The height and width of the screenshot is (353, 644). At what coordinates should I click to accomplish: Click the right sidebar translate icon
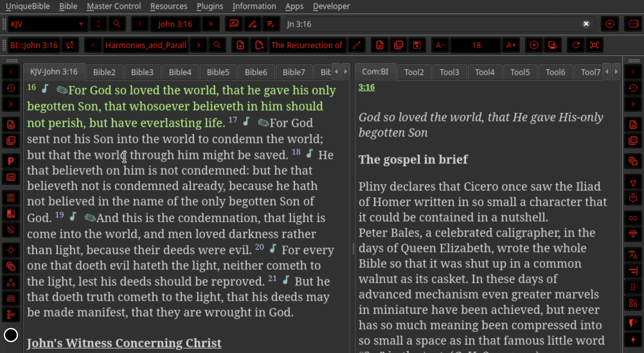(x=633, y=255)
